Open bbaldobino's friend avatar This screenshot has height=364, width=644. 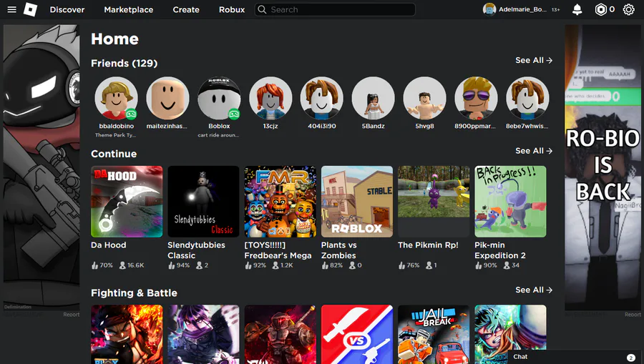tap(116, 98)
